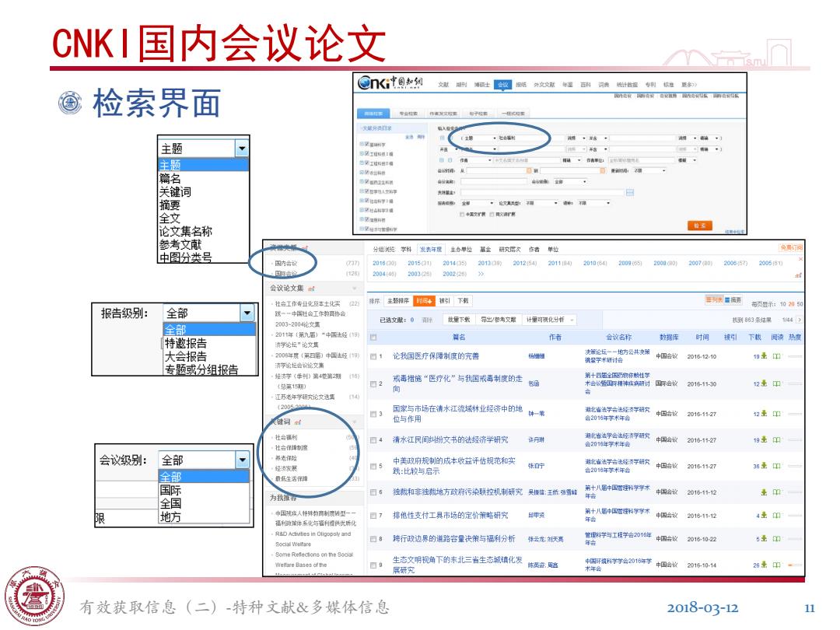Image resolution: width=840 pixels, height=630 pixels.
Task: Check the box for result 2
Action: 373,383
